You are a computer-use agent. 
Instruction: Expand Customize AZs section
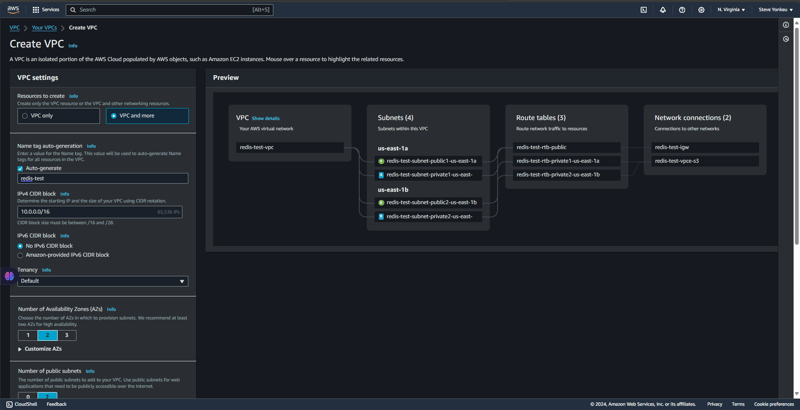40,349
